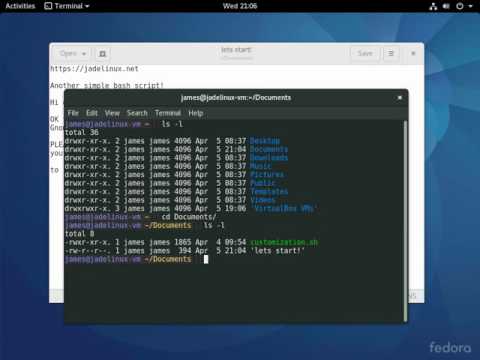Open the Search menu in terminal

(x=137, y=113)
